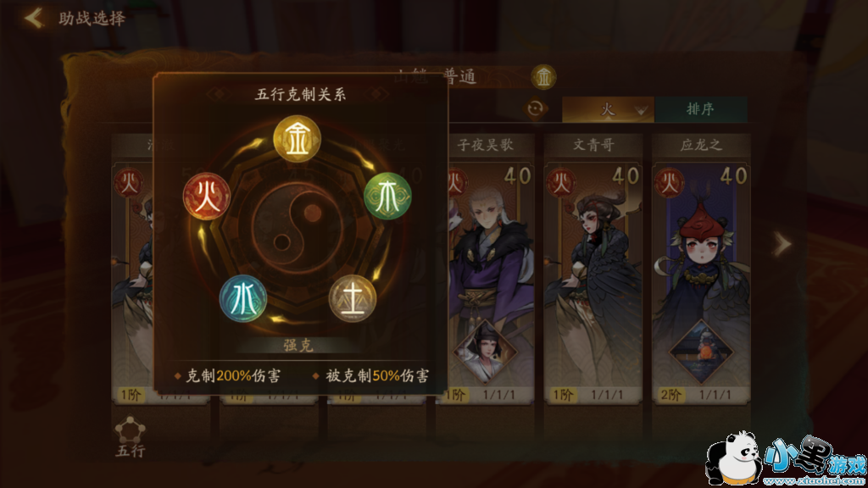Click the 排序 sort button
The image size is (868, 488).
coord(701,109)
